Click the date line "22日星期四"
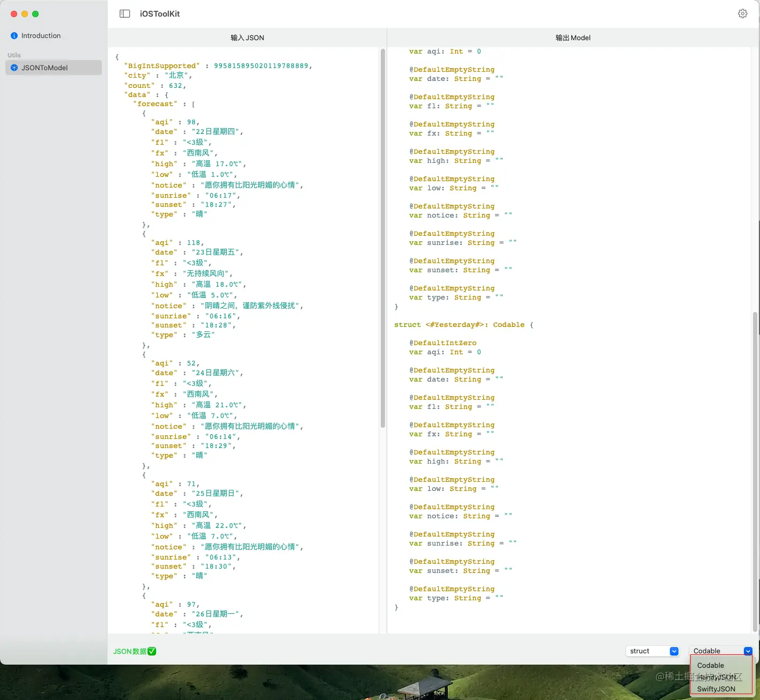The width and height of the screenshot is (760, 700). pyautogui.click(x=197, y=132)
